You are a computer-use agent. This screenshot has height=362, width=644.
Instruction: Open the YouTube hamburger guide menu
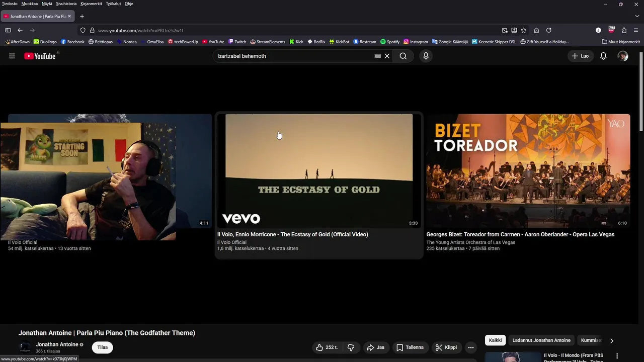pyautogui.click(x=12, y=56)
